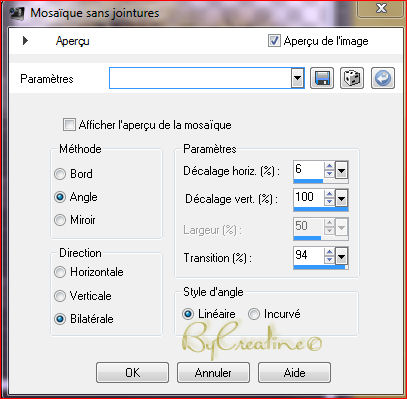Image resolution: width=407 pixels, height=399 pixels.
Task: Click the OK button
Action: click(133, 372)
